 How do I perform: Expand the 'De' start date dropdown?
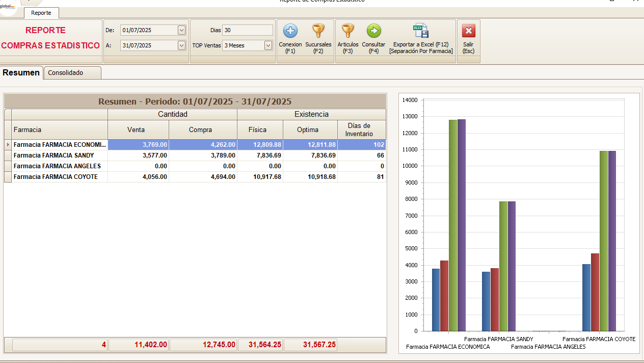181,30
